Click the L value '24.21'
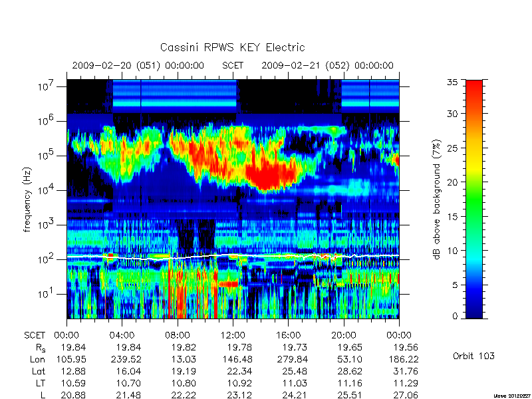532x399 pixels. point(295,395)
